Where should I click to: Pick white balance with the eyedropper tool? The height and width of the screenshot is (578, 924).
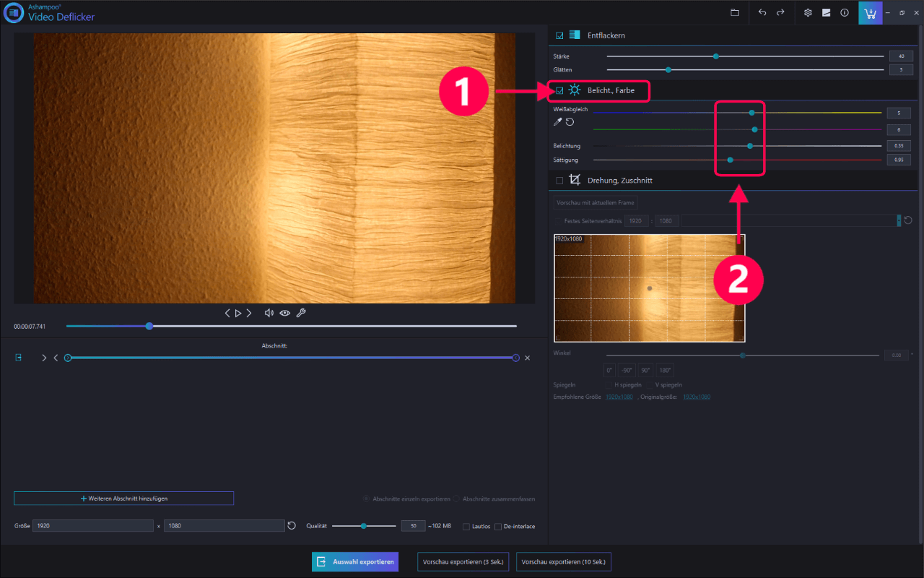[558, 122]
